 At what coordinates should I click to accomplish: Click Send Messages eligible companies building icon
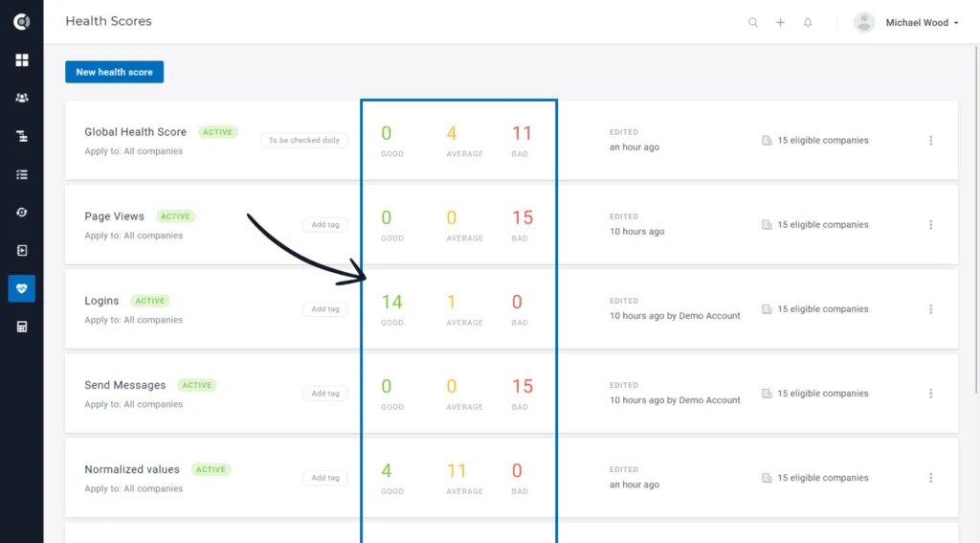767,394
